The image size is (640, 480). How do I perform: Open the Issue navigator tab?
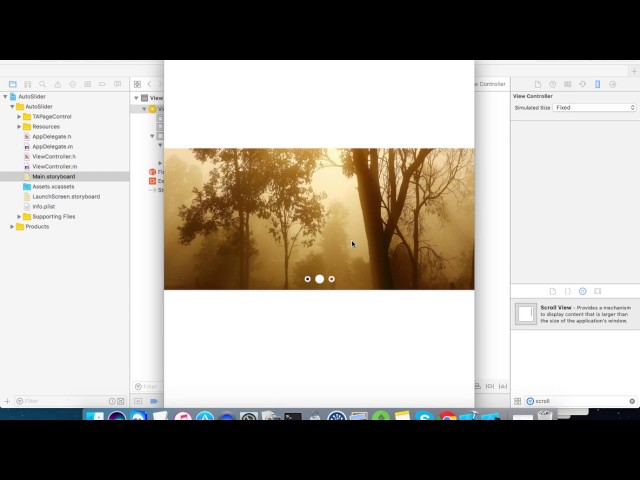[x=58, y=84]
